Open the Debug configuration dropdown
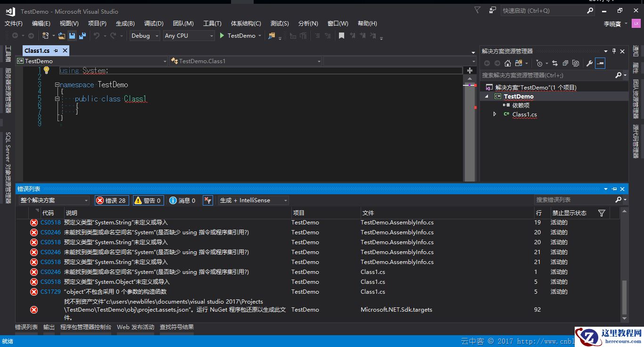Screen dimensions: 644x347 [145, 36]
